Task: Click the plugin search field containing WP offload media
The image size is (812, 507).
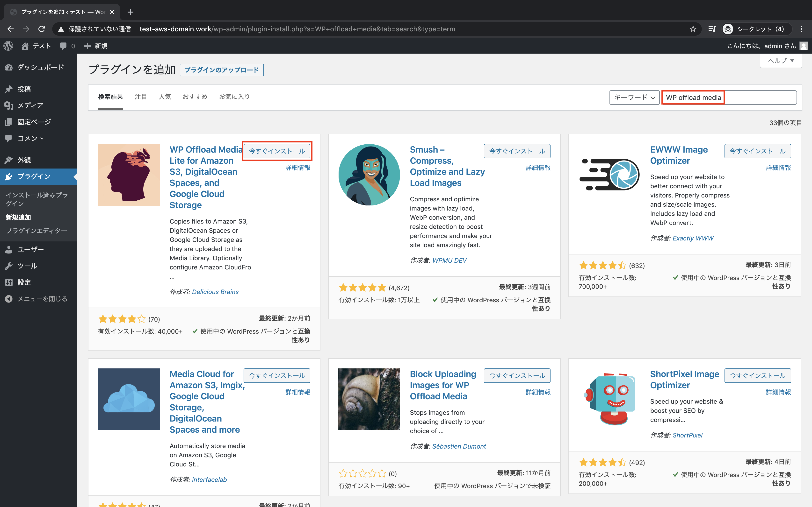Action: [x=728, y=98]
